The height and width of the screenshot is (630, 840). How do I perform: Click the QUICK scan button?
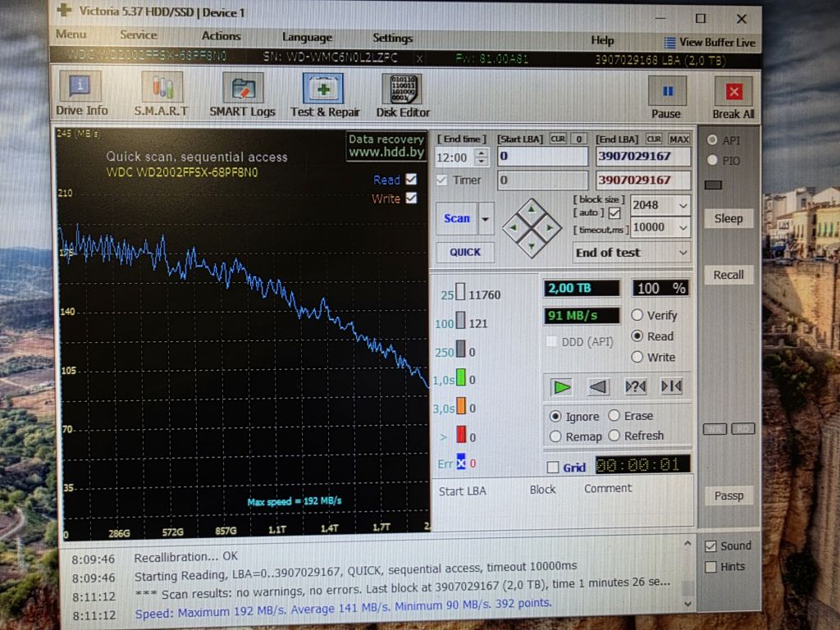tap(465, 252)
